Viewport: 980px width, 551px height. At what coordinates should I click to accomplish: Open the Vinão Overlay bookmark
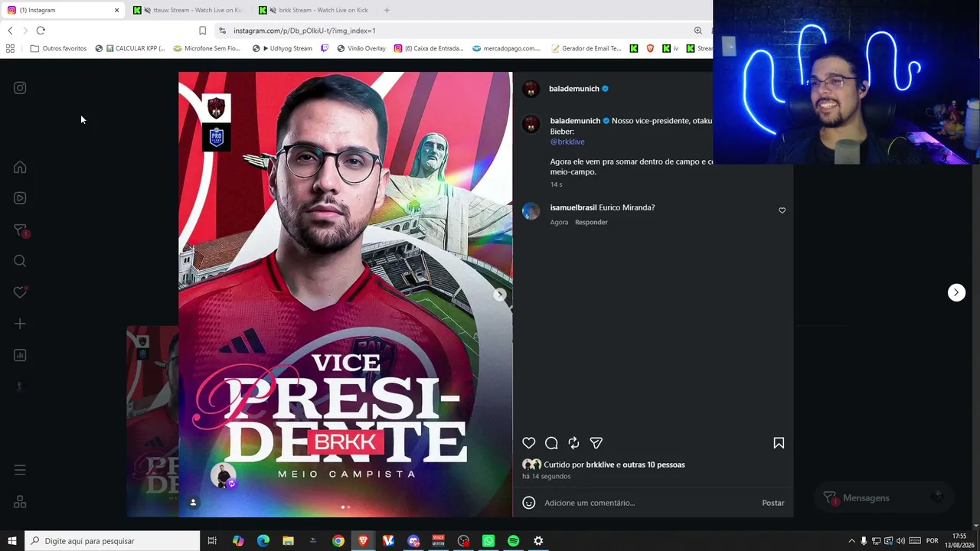tap(360, 48)
